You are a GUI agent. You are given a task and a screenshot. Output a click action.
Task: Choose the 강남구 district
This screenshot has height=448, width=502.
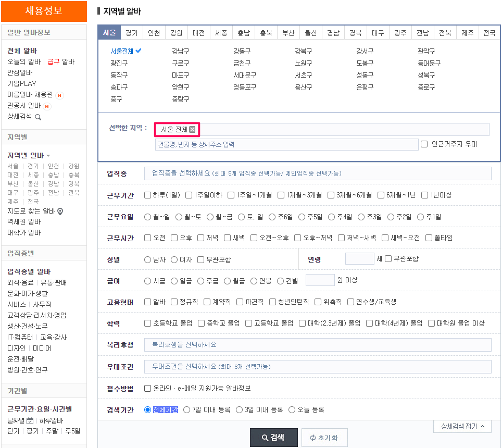pos(181,51)
